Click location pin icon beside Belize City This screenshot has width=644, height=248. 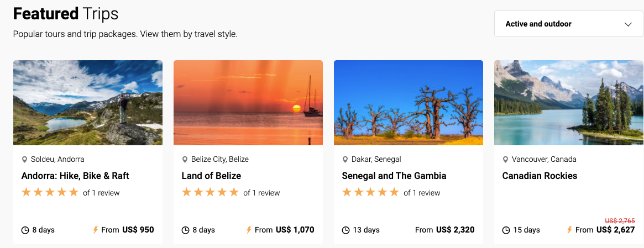click(185, 160)
